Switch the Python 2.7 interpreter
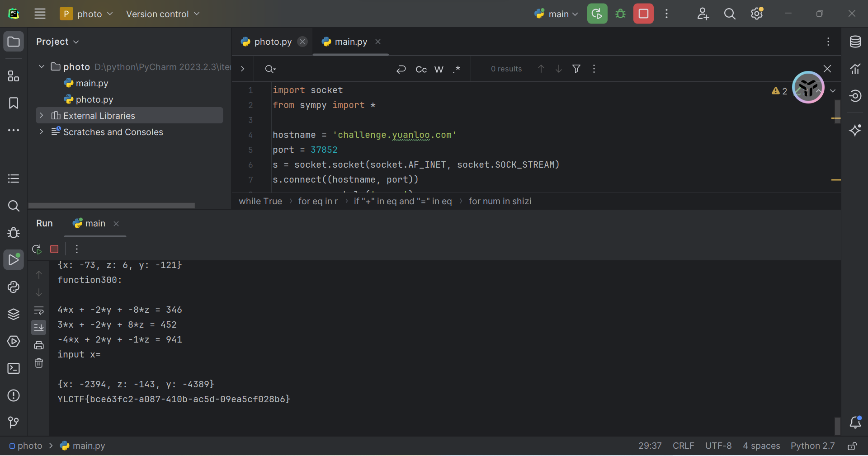 tap(812, 446)
